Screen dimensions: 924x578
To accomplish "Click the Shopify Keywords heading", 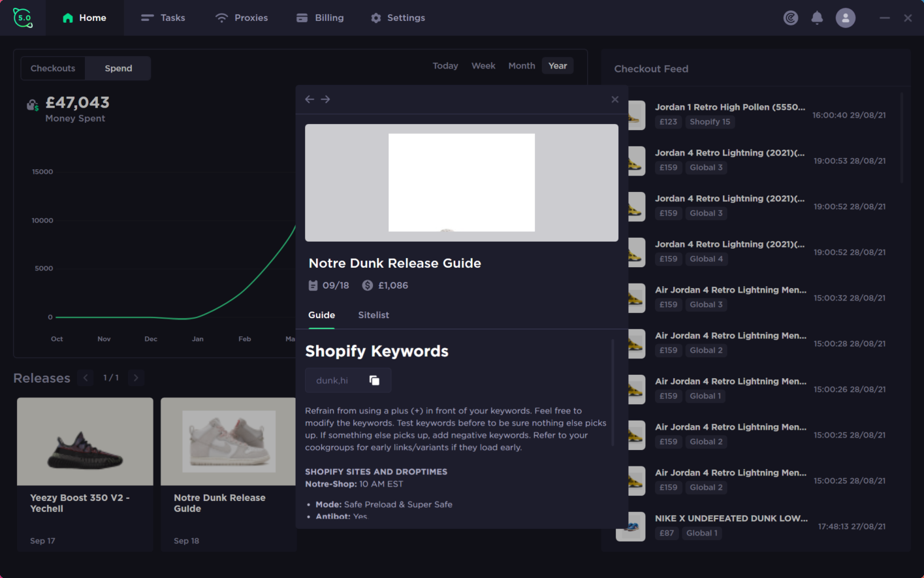I will (377, 351).
